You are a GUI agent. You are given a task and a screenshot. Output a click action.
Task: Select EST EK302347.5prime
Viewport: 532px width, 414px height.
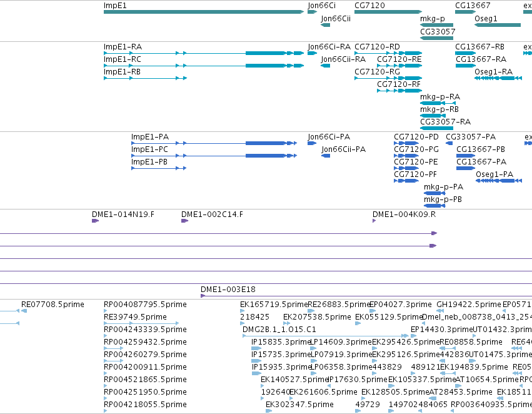click(x=299, y=405)
